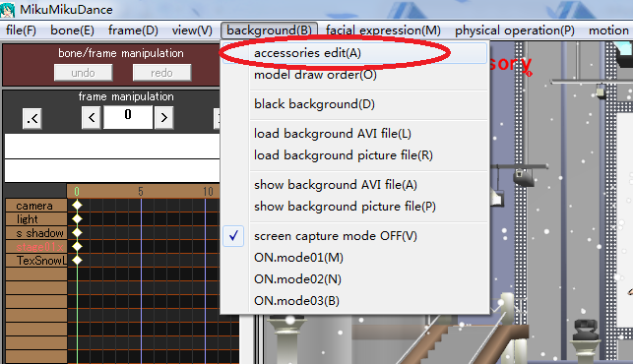
Task: Click frame 10 on the timeline ruler
Action: point(208,191)
